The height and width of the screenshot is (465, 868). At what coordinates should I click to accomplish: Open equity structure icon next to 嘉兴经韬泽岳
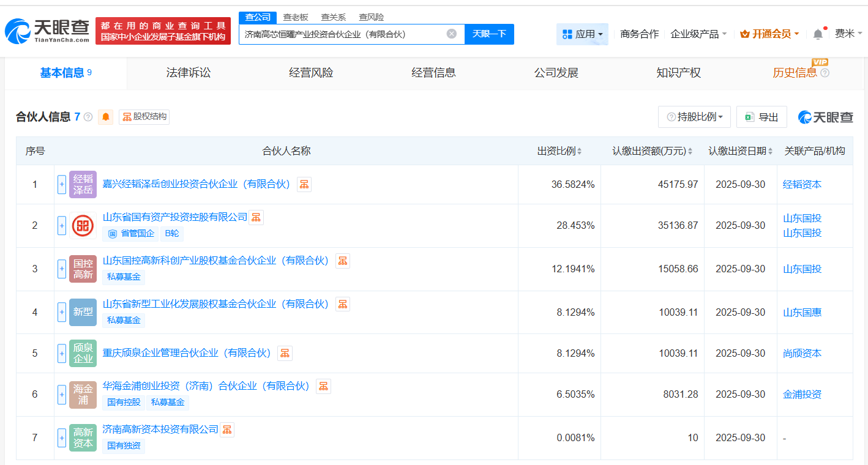point(304,184)
